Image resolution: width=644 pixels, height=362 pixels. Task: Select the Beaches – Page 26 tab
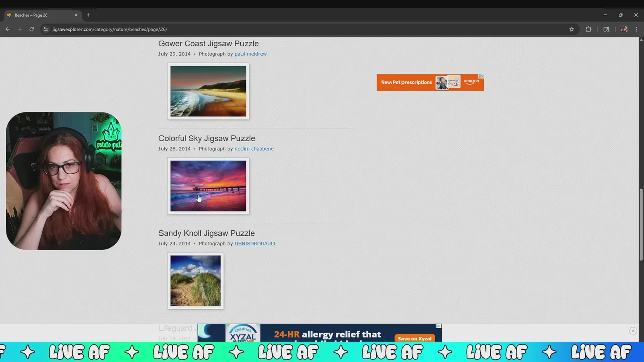coord(43,15)
